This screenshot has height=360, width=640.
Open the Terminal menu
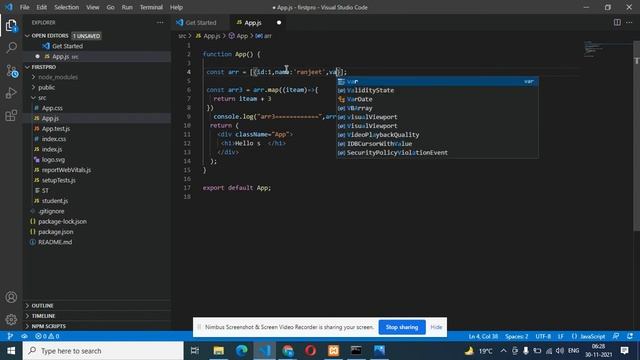151,7
